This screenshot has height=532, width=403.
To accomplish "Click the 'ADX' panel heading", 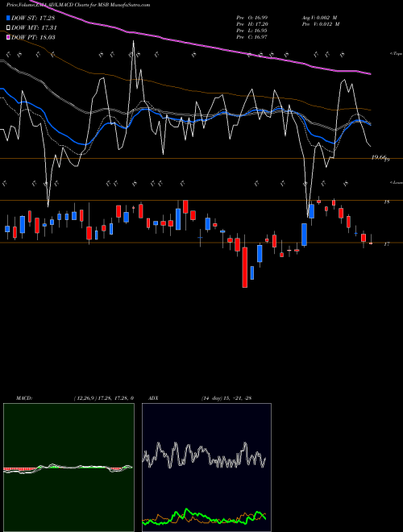I will pos(154,398).
